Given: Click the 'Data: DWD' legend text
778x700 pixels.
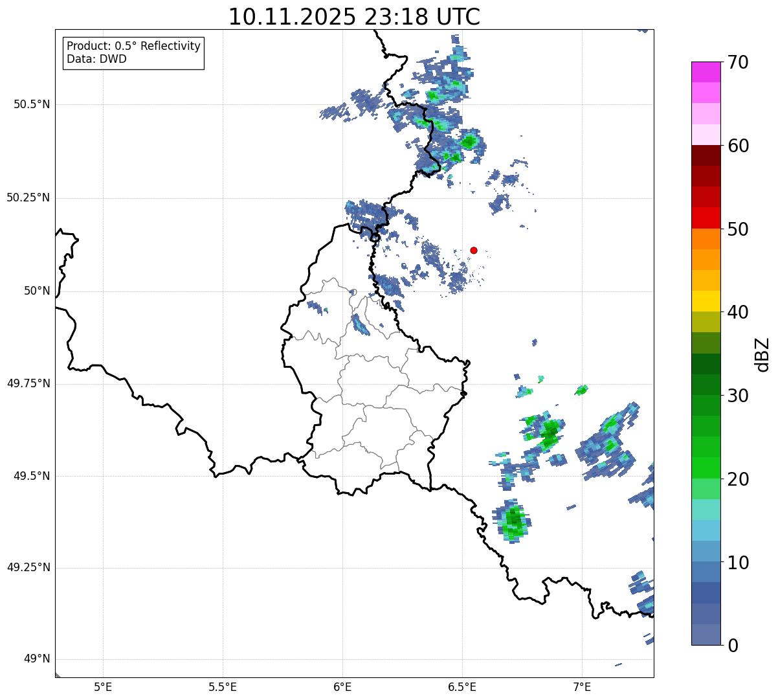Looking at the screenshot, I should click(97, 59).
